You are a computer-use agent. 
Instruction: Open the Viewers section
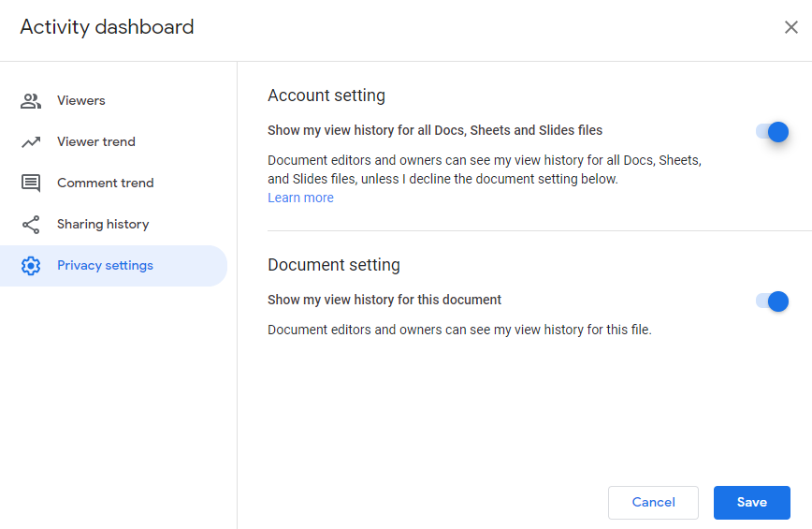coord(81,101)
